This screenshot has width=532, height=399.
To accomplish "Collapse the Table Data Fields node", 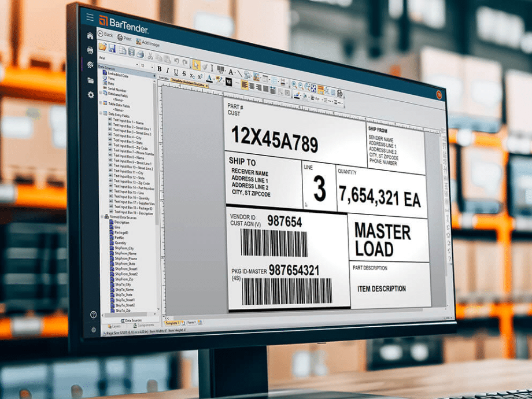I will click(x=101, y=103).
